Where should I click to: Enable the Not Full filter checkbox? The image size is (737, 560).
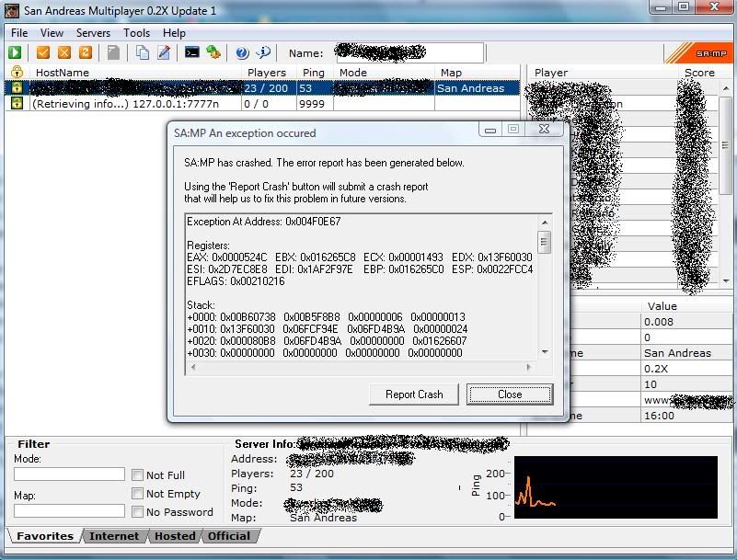click(137, 475)
